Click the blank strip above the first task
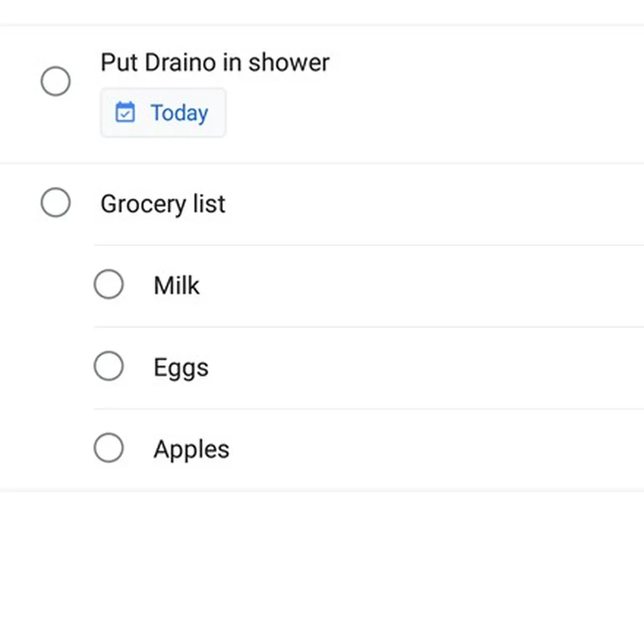Screen dimensions: 644x644 [322, 12]
